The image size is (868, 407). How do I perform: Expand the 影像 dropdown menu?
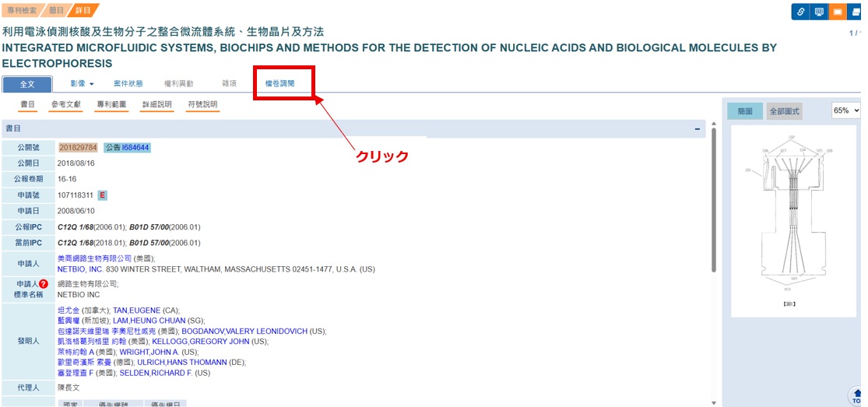tap(82, 83)
